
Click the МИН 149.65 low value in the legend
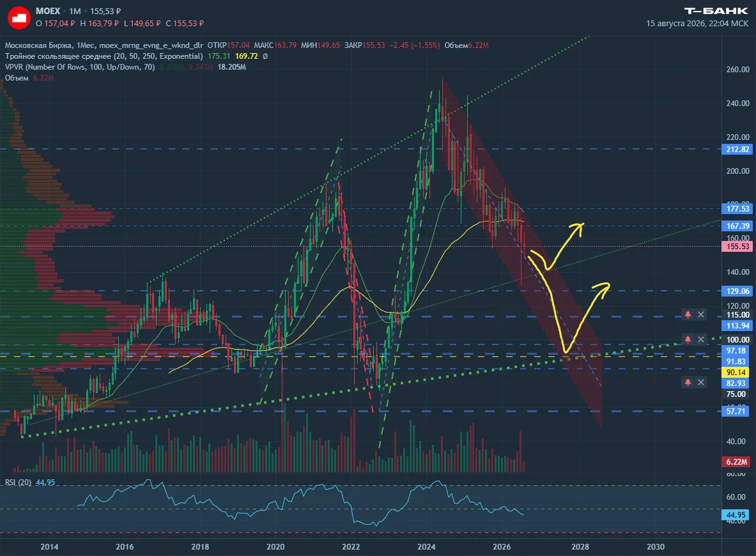click(x=321, y=45)
